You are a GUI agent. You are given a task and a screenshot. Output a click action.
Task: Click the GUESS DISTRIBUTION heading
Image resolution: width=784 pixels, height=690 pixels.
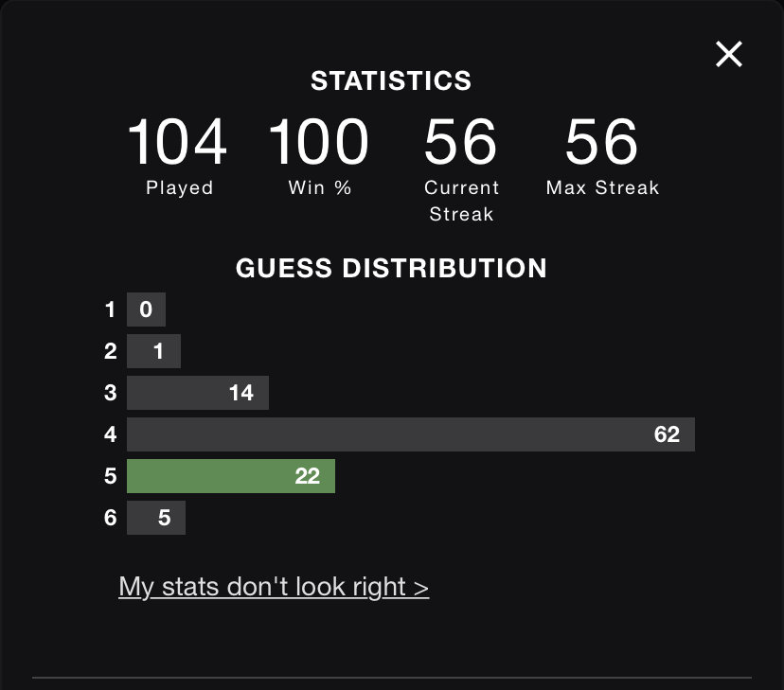pyautogui.click(x=391, y=268)
